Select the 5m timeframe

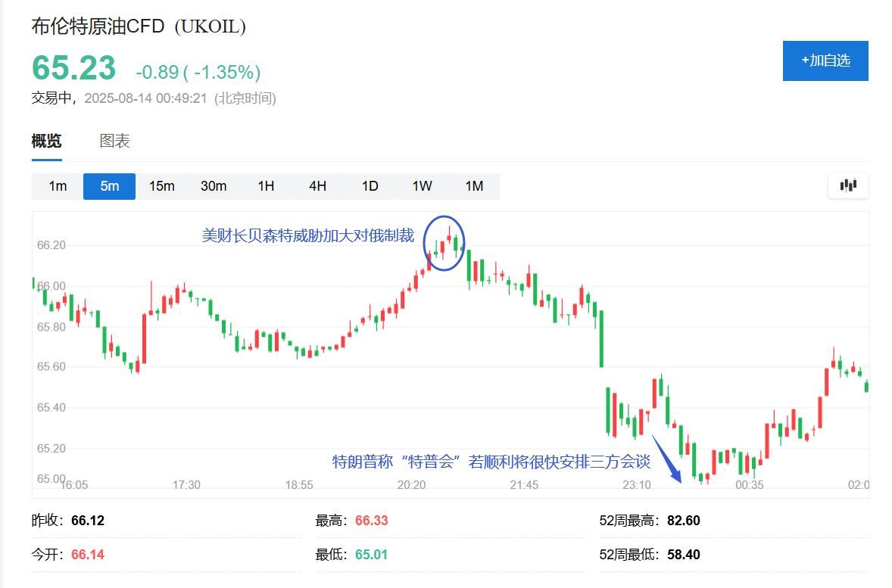pos(109,185)
